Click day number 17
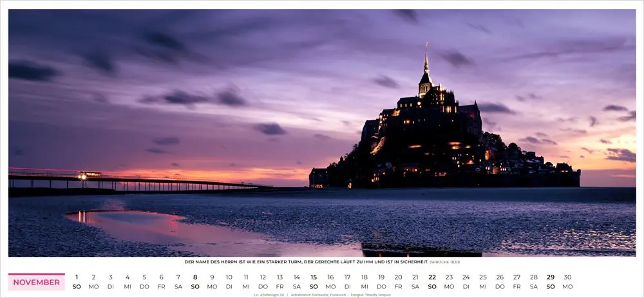This screenshot has width=644, height=298. [348, 277]
